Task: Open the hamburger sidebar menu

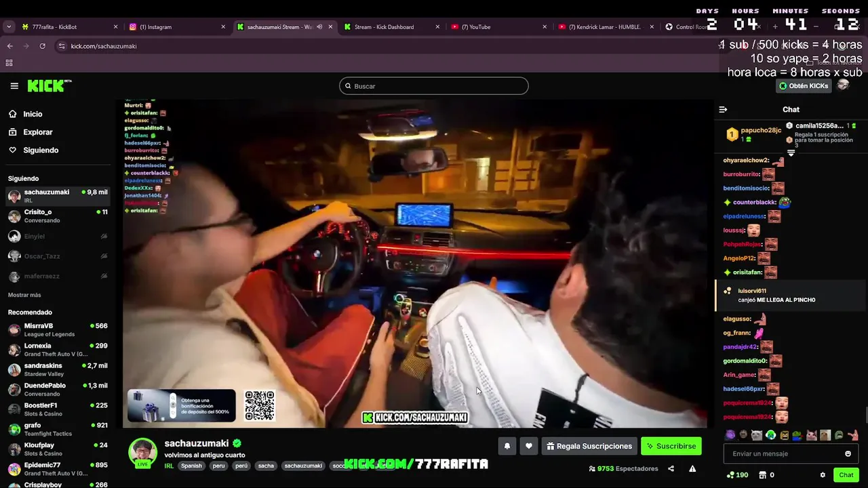Action: pos(14,86)
